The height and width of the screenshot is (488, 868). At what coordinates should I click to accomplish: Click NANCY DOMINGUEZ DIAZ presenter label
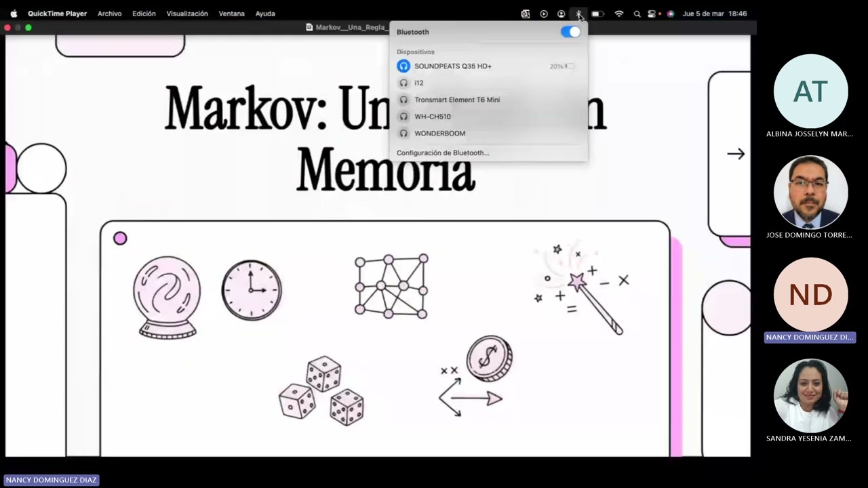(52, 480)
